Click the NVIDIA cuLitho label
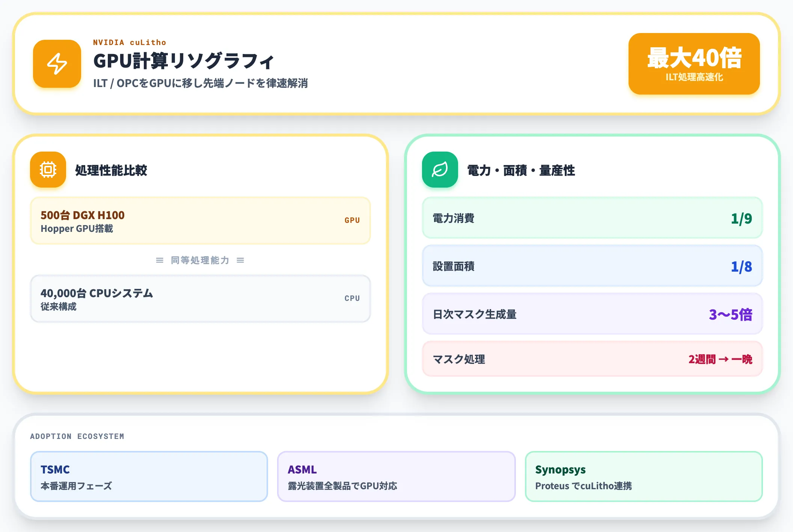This screenshot has height=532, width=793. click(x=130, y=42)
